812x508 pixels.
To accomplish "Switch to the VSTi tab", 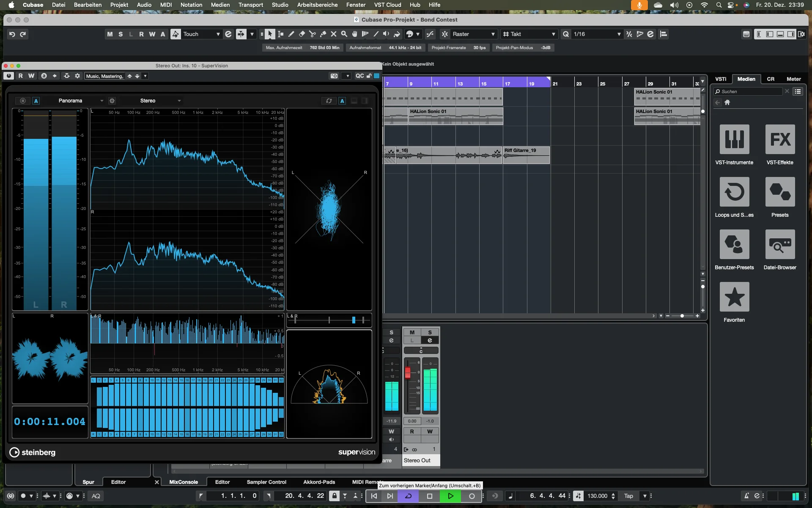I will click(x=721, y=79).
